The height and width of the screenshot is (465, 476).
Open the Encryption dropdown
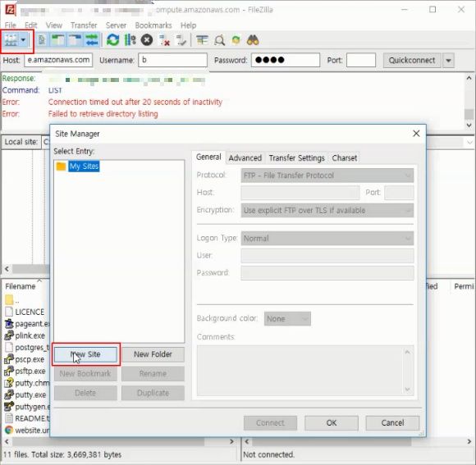coord(327,210)
